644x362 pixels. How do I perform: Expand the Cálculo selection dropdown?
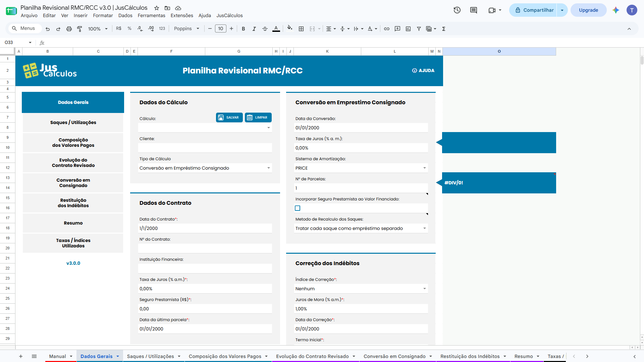click(269, 128)
